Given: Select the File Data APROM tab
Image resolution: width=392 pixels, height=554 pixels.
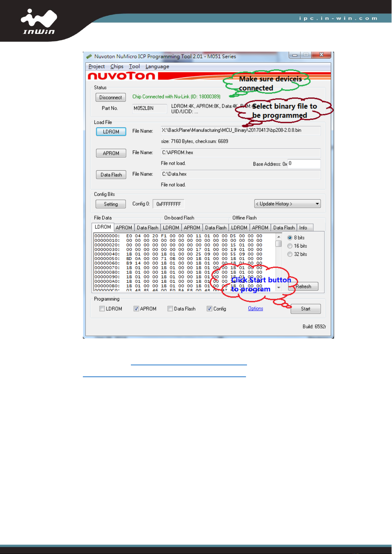Looking at the screenshot, I should (x=124, y=228).
